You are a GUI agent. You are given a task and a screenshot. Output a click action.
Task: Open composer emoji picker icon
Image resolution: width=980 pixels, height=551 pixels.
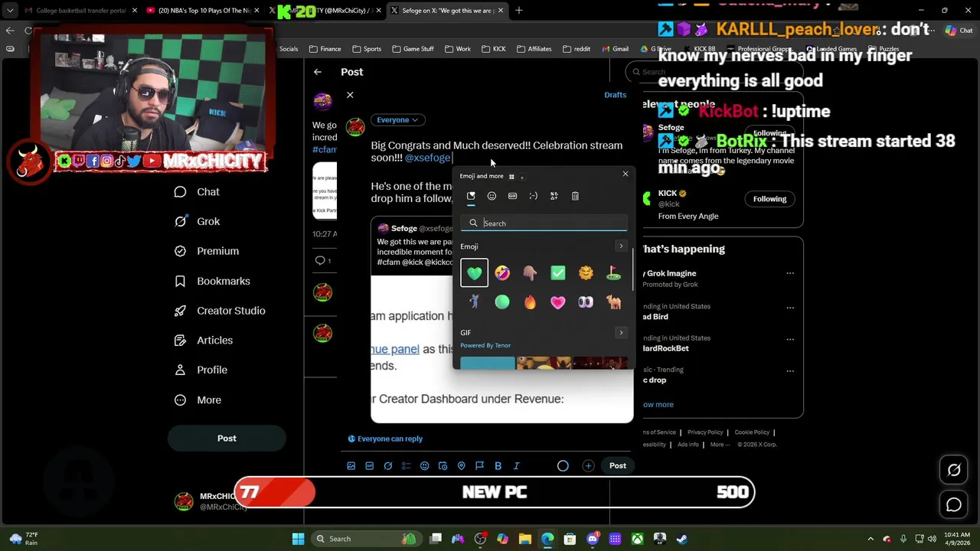pyautogui.click(x=425, y=466)
